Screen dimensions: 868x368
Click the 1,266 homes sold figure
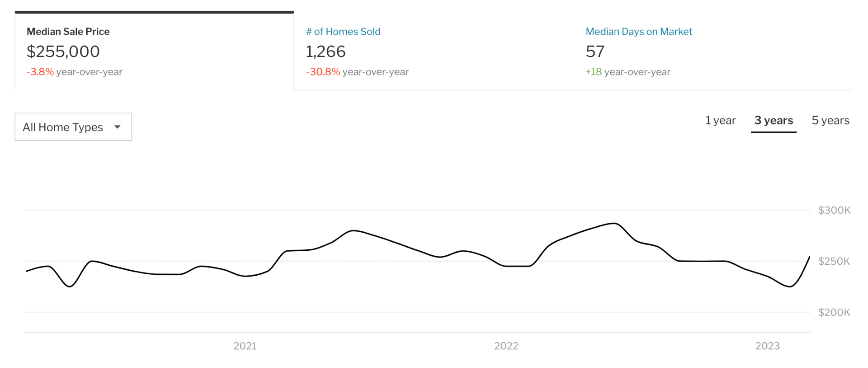[x=325, y=52]
